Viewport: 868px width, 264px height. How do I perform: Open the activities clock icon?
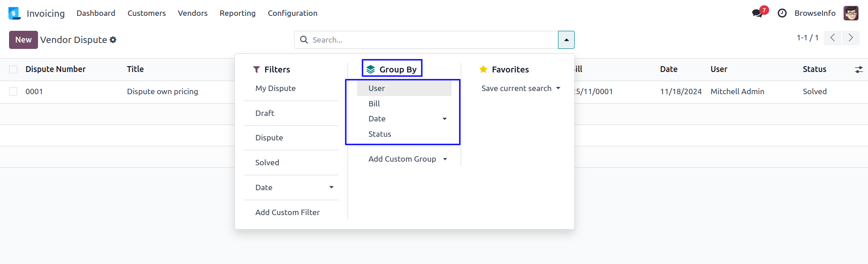tap(782, 13)
